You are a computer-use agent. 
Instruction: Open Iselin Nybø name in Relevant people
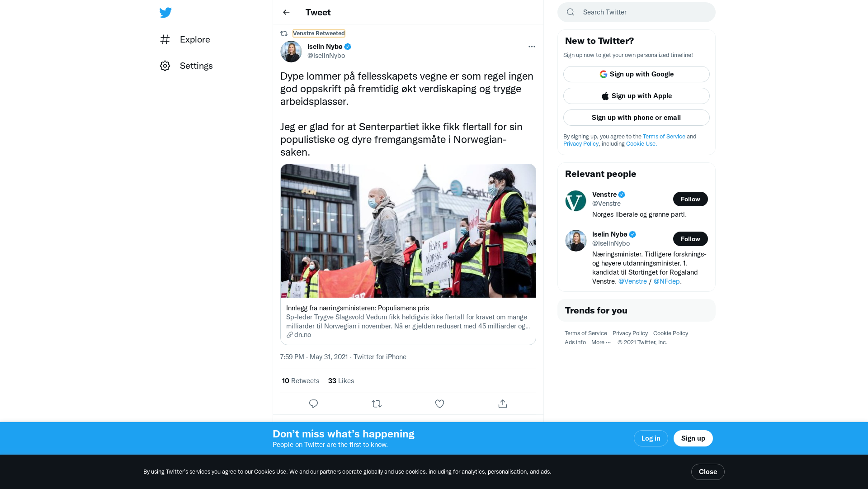[610, 234]
